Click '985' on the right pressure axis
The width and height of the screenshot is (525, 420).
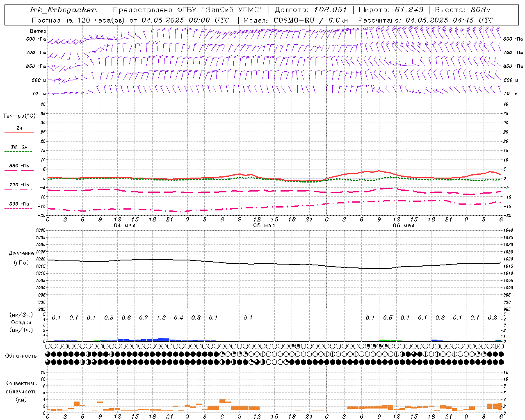(x=507, y=309)
